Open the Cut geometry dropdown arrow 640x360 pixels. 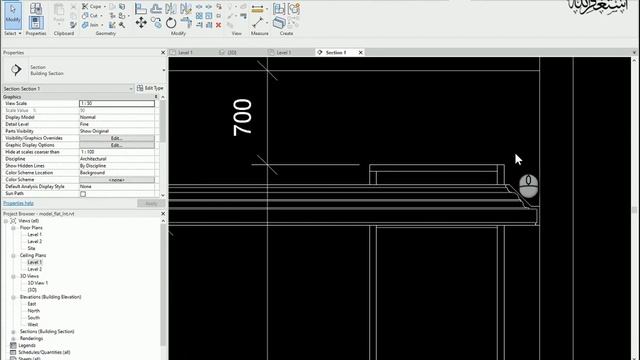(101, 16)
